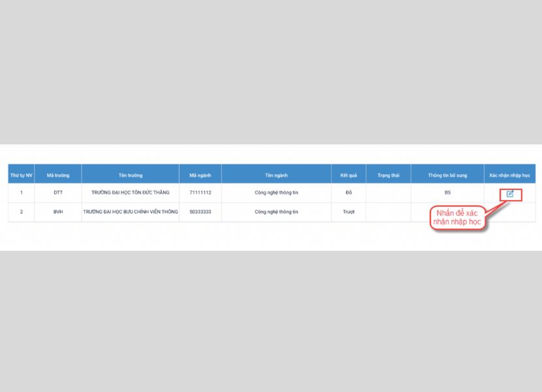542x392 pixels.
Task: Click the 'Mã ngành' column header
Action: click(x=200, y=175)
